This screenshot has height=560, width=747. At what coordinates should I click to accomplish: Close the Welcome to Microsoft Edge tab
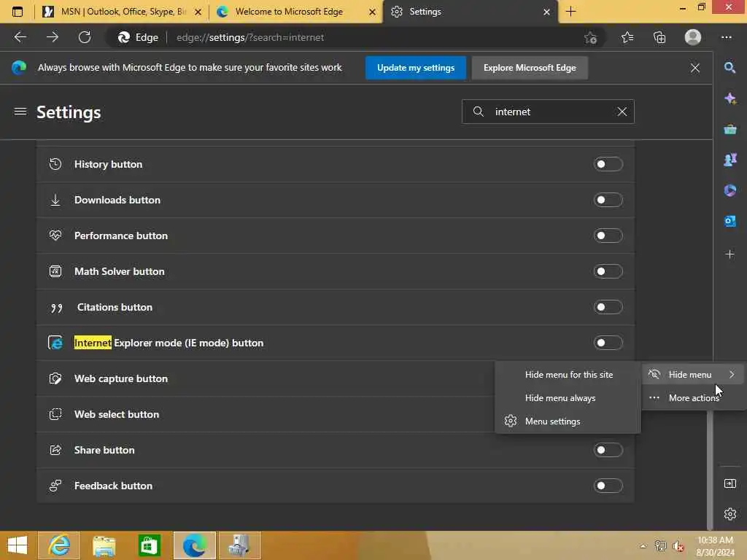(373, 12)
